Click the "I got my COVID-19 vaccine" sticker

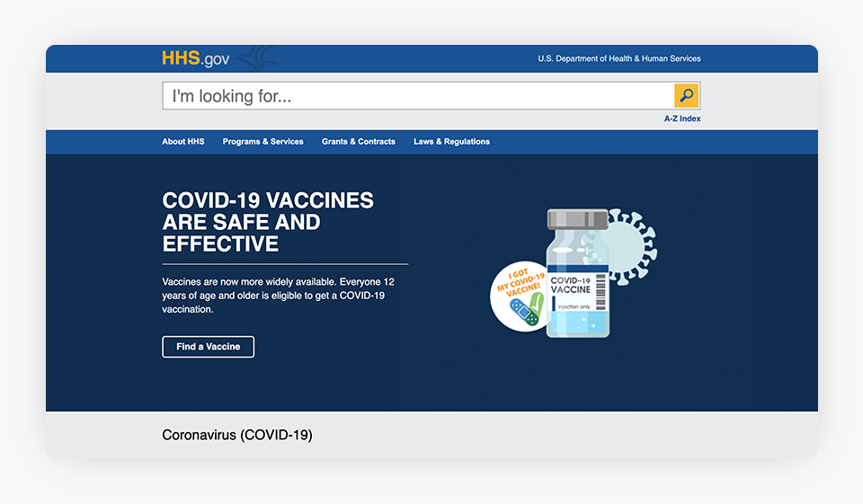(520, 295)
